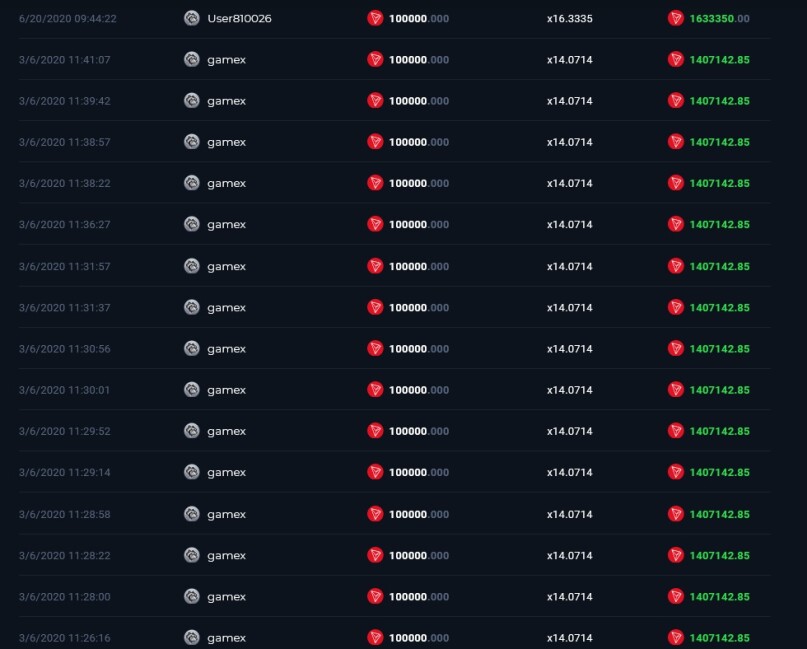The width and height of the screenshot is (807, 649).
Task: Click the avatar icon beside User810026
Action: [191, 19]
